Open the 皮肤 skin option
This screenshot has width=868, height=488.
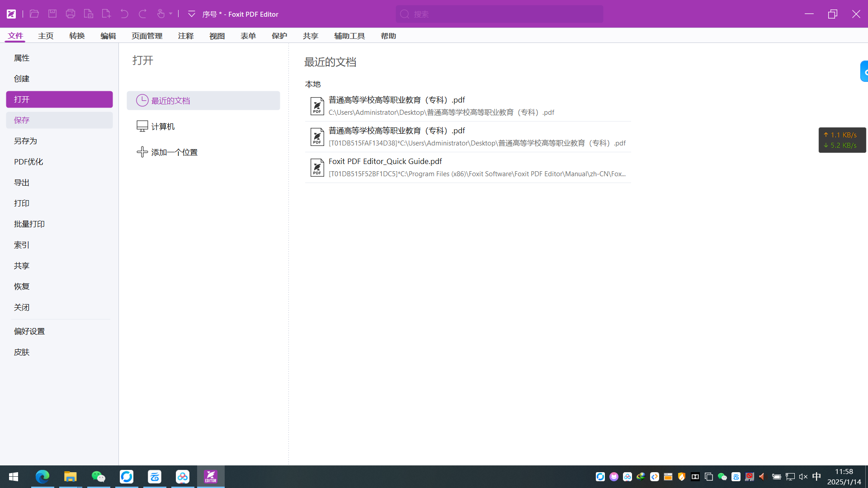[59, 352]
